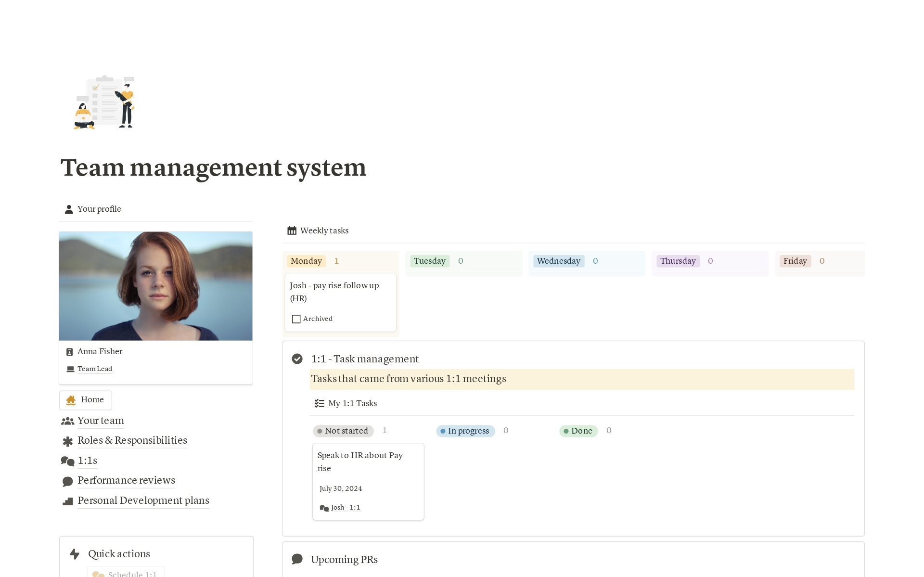Click the lightning bolt Quick actions icon

tap(75, 554)
